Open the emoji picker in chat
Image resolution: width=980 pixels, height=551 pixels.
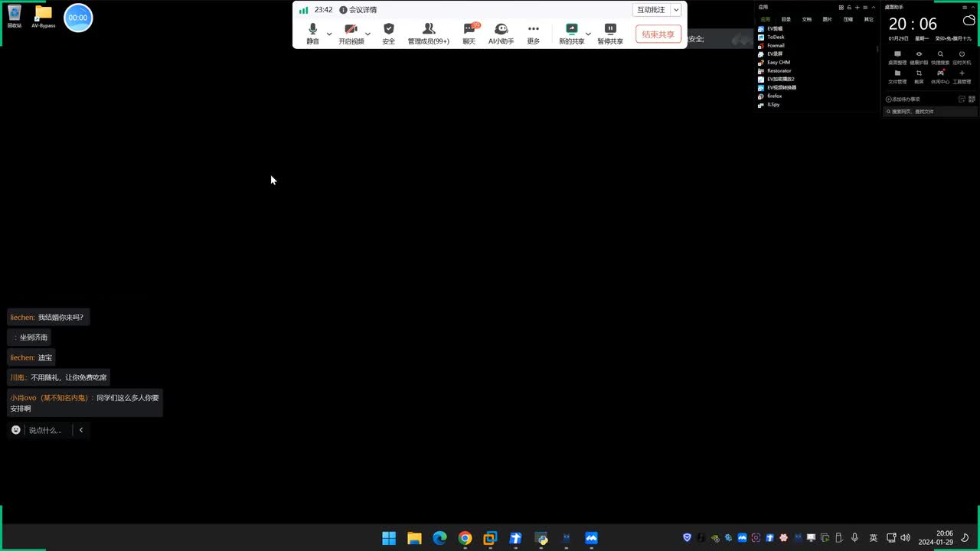15,430
